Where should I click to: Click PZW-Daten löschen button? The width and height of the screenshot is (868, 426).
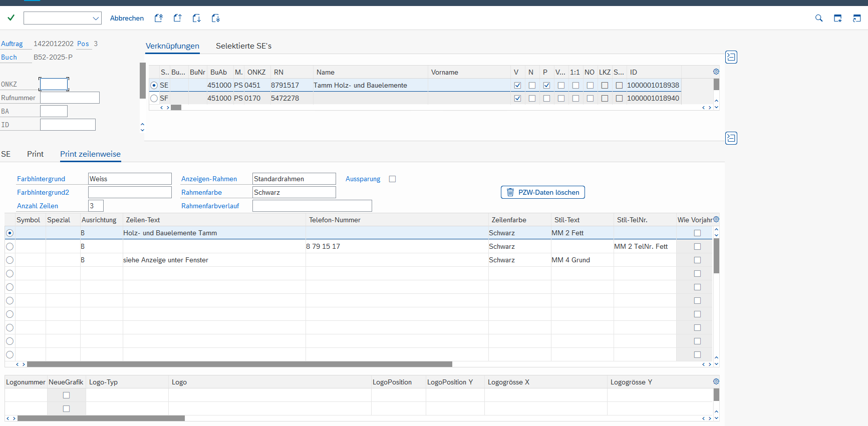click(x=543, y=192)
